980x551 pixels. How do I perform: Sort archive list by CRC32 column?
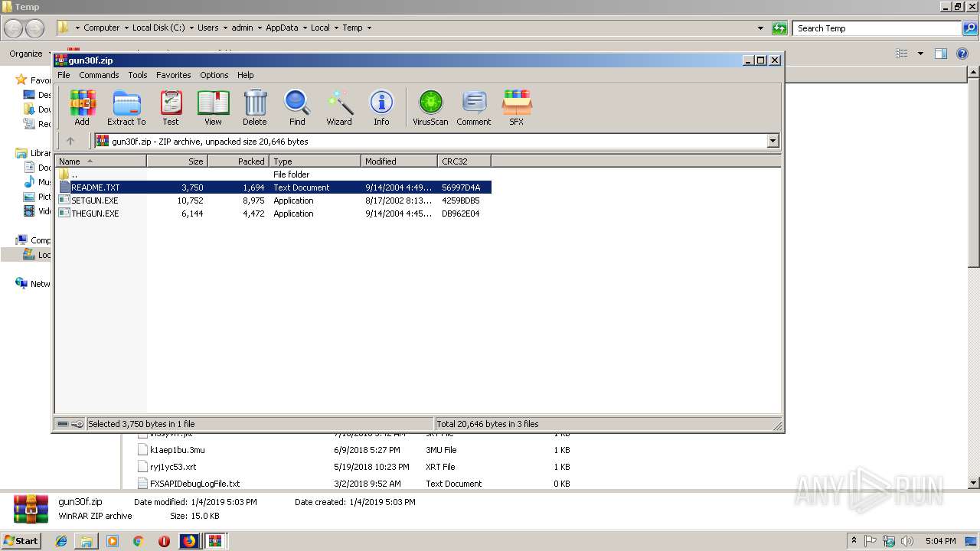464,161
